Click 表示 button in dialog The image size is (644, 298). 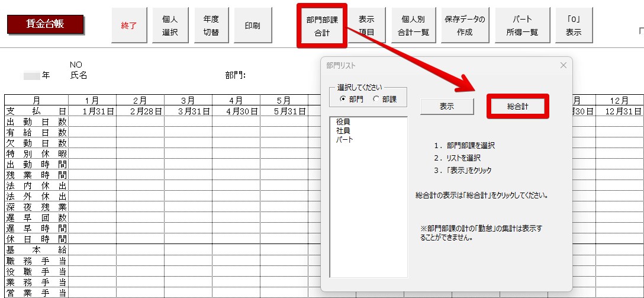[x=447, y=106]
